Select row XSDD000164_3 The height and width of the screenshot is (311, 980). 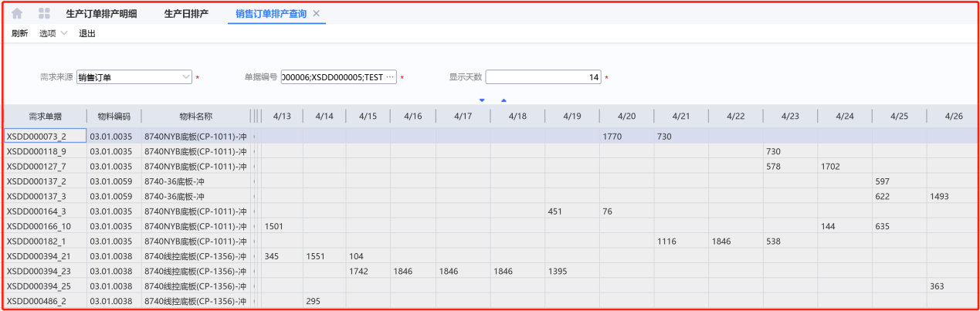coord(491,211)
